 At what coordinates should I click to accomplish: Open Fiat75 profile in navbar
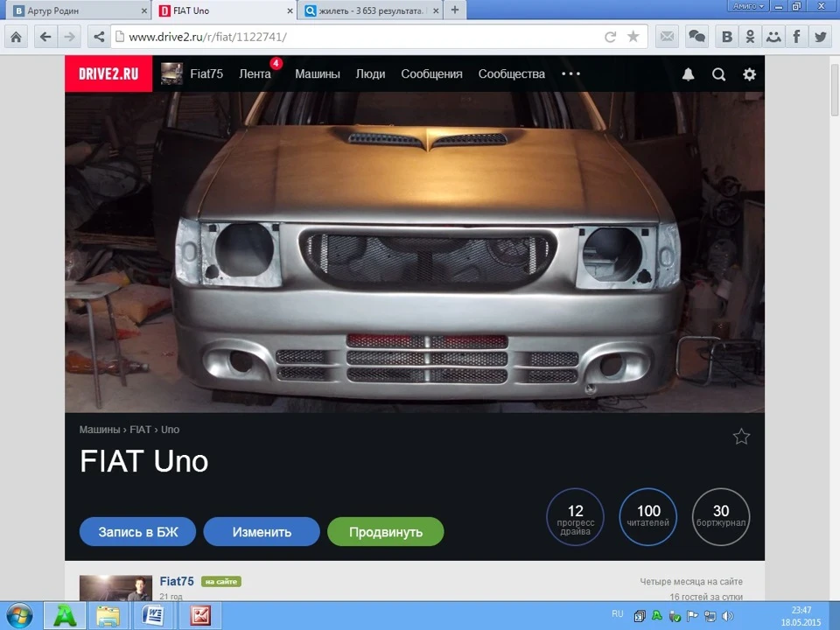pyautogui.click(x=206, y=73)
